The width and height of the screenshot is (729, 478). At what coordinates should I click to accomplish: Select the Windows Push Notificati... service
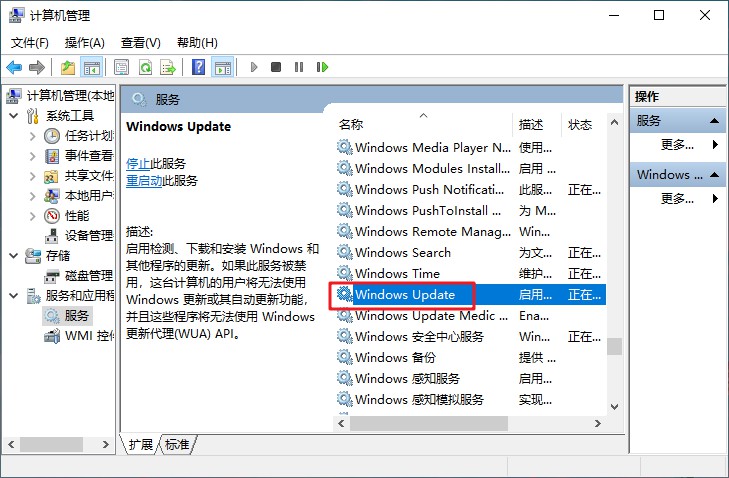coord(470,189)
